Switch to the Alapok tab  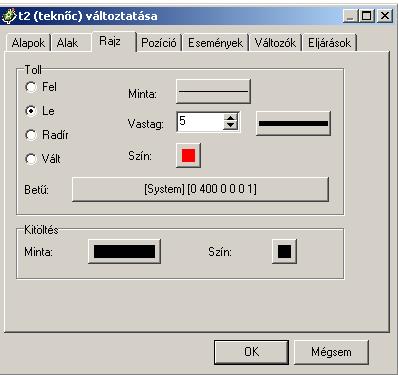click(x=28, y=43)
